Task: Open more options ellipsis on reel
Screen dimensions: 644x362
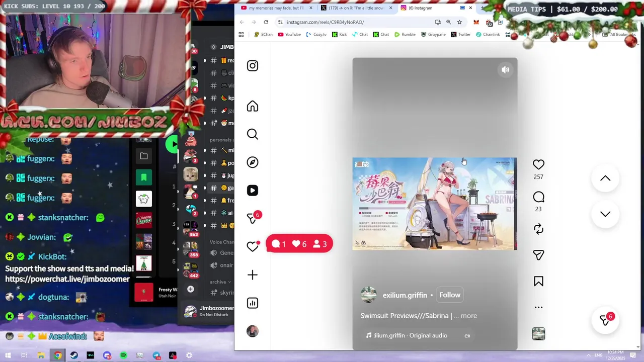Action: pyautogui.click(x=538, y=307)
